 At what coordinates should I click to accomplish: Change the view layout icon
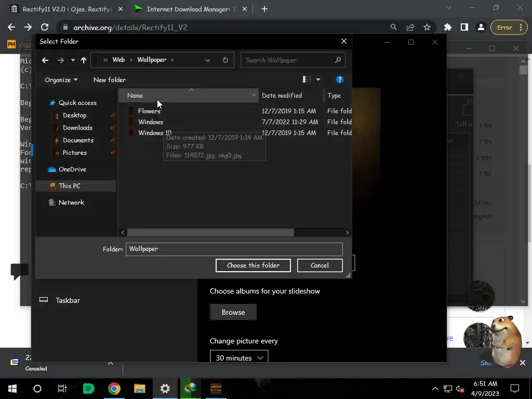coord(307,79)
